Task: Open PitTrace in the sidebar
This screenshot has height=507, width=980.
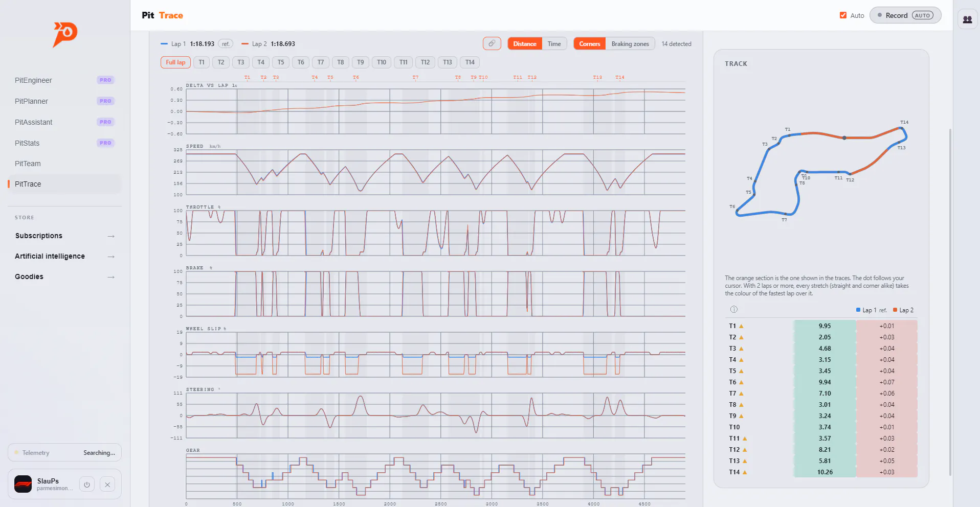Action: point(64,184)
